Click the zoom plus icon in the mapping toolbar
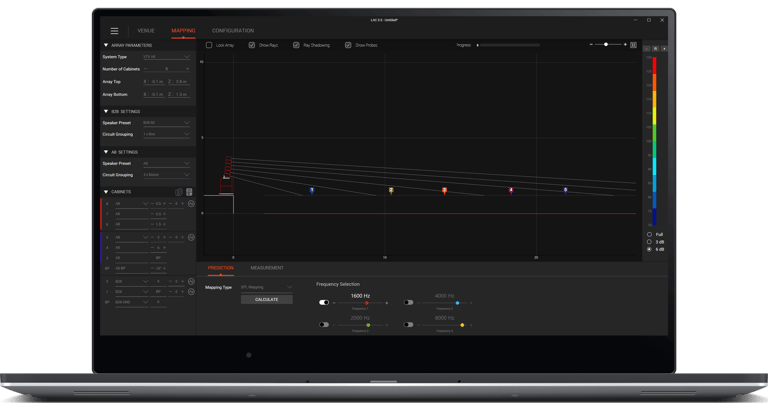 click(x=625, y=45)
